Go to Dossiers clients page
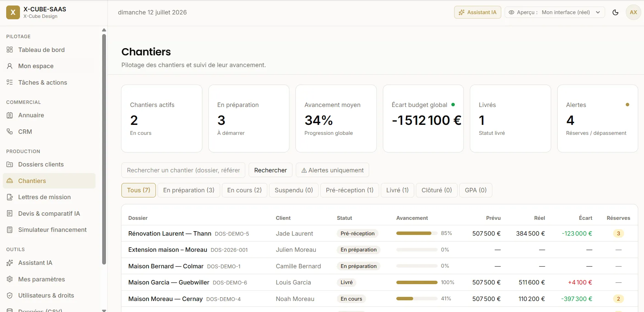The width and height of the screenshot is (644, 312). coord(49,164)
